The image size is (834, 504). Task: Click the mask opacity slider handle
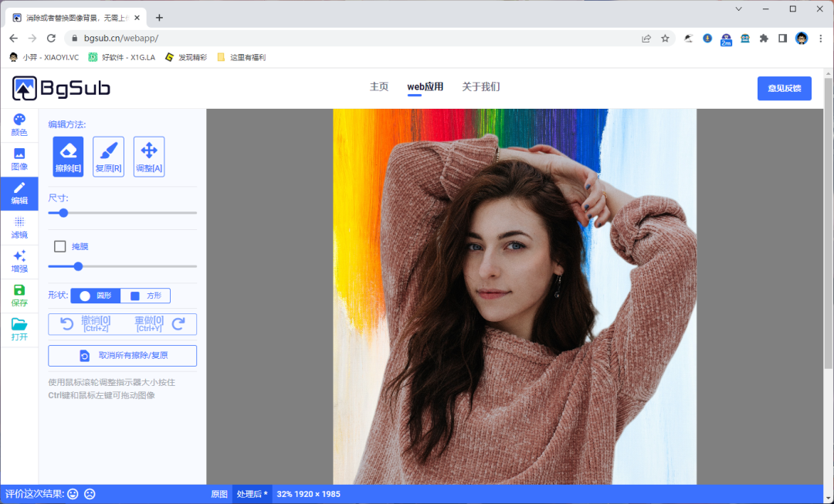(78, 266)
